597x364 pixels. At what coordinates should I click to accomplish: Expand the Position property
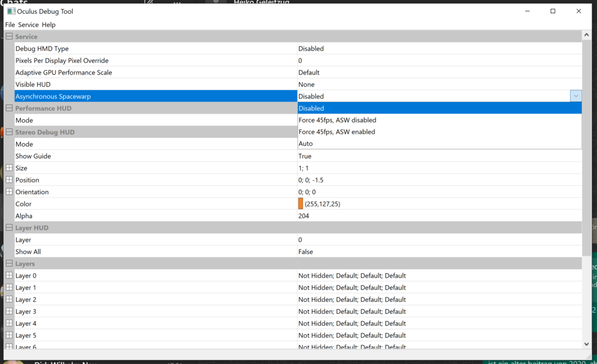click(x=9, y=180)
